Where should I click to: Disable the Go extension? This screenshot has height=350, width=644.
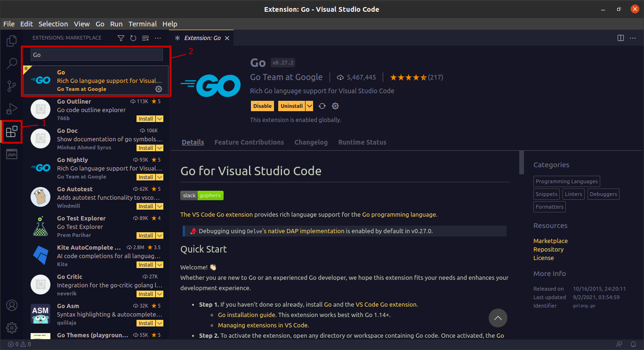[262, 106]
